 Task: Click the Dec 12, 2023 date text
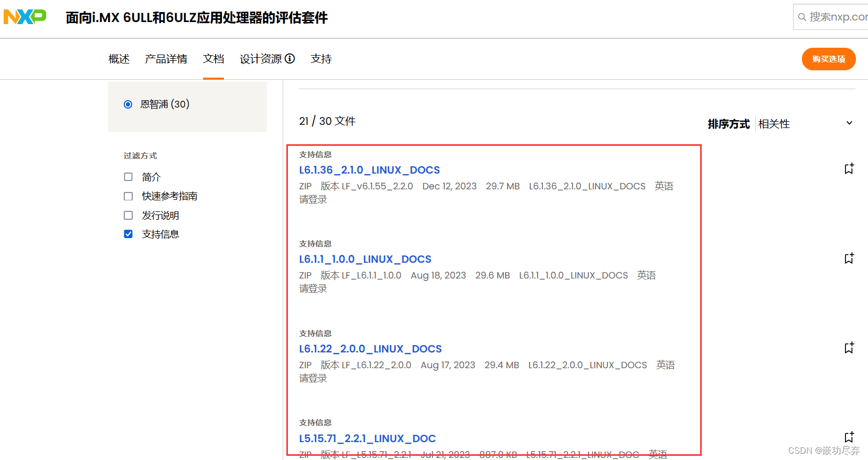(449, 186)
